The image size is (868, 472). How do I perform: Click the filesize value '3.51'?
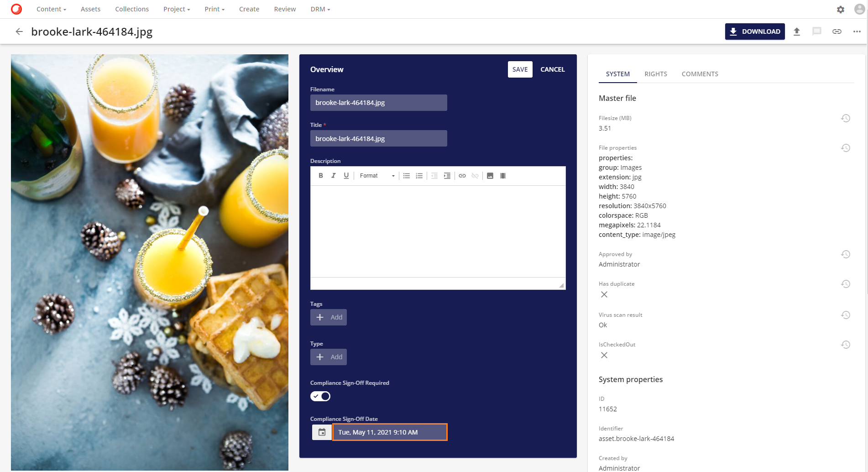click(605, 128)
